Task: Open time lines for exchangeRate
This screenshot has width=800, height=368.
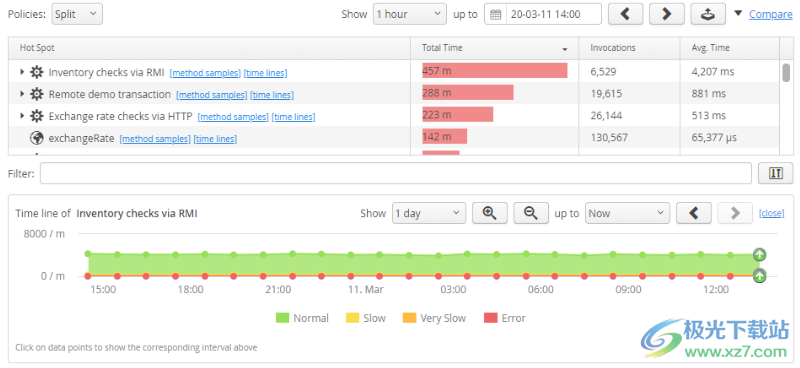Action: (x=215, y=139)
